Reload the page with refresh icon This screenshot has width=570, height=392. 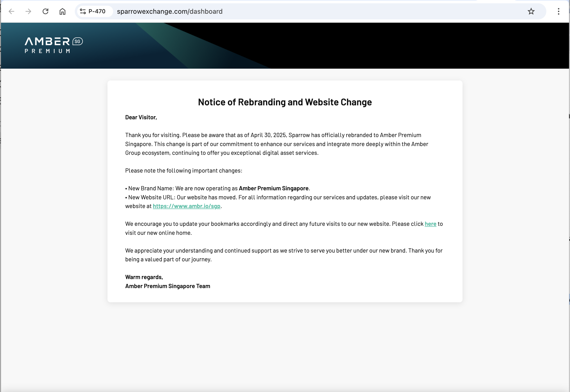(45, 11)
